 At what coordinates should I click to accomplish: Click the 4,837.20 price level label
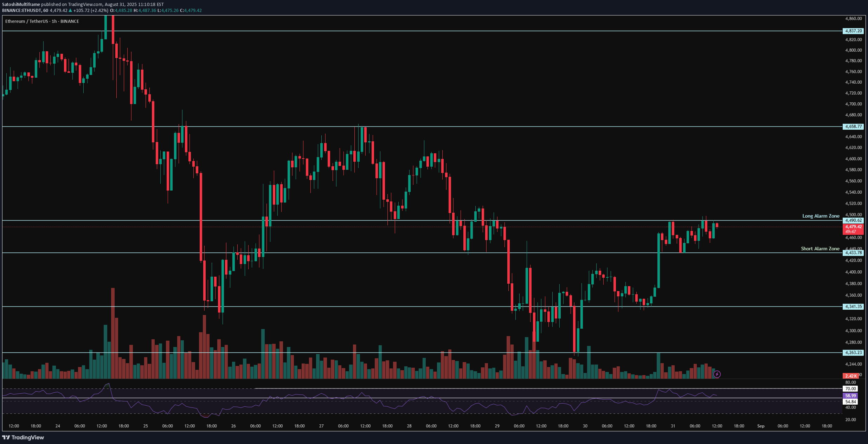tap(853, 31)
